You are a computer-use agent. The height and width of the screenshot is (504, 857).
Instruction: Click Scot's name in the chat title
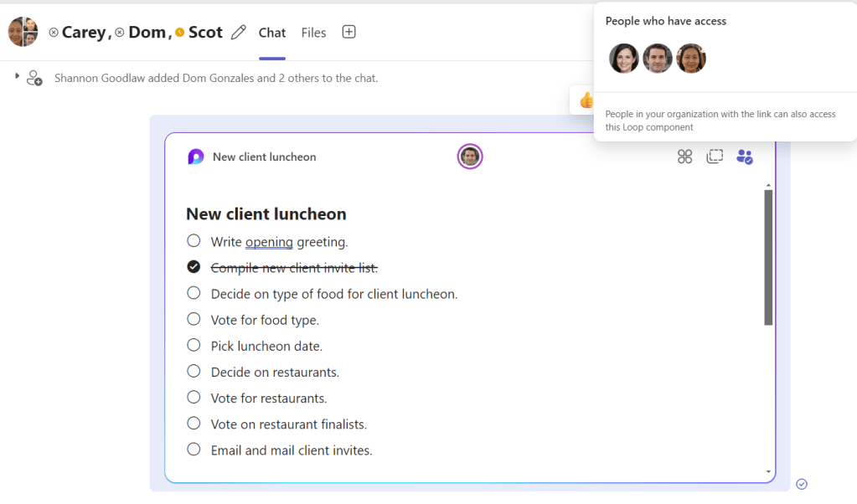click(205, 32)
